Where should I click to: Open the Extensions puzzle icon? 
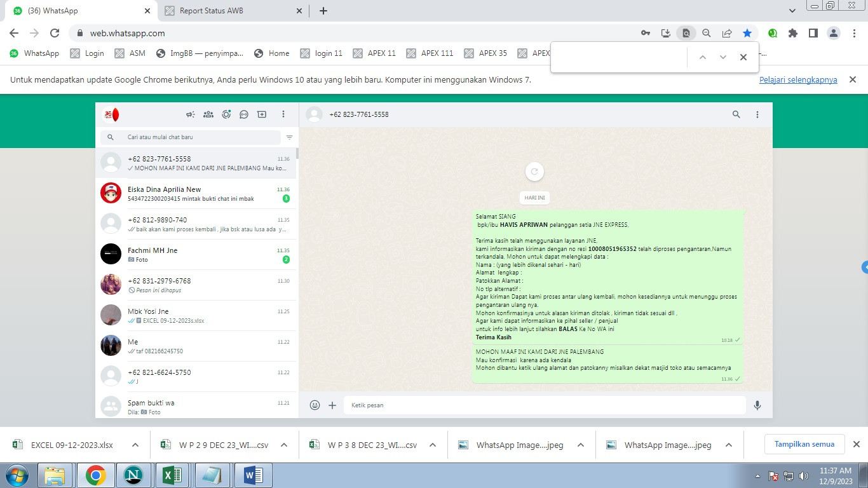793,33
